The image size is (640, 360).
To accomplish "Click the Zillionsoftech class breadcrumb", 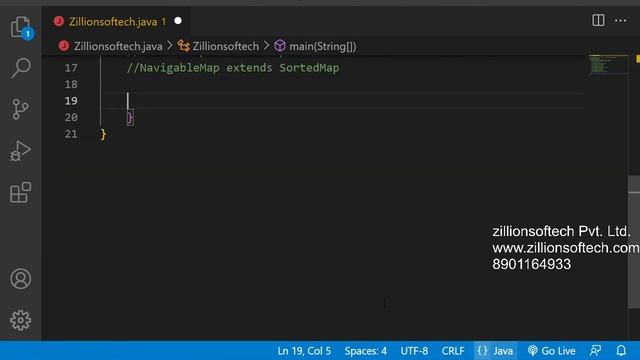I will (225, 46).
